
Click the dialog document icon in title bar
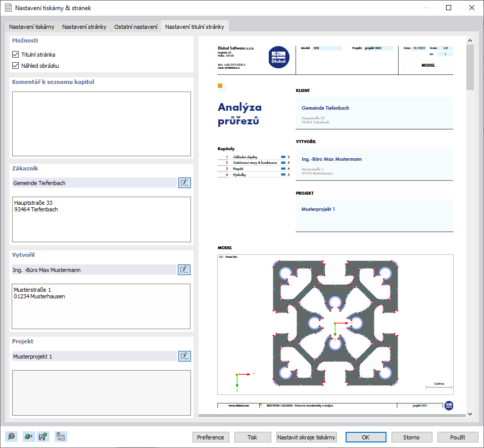8,8
